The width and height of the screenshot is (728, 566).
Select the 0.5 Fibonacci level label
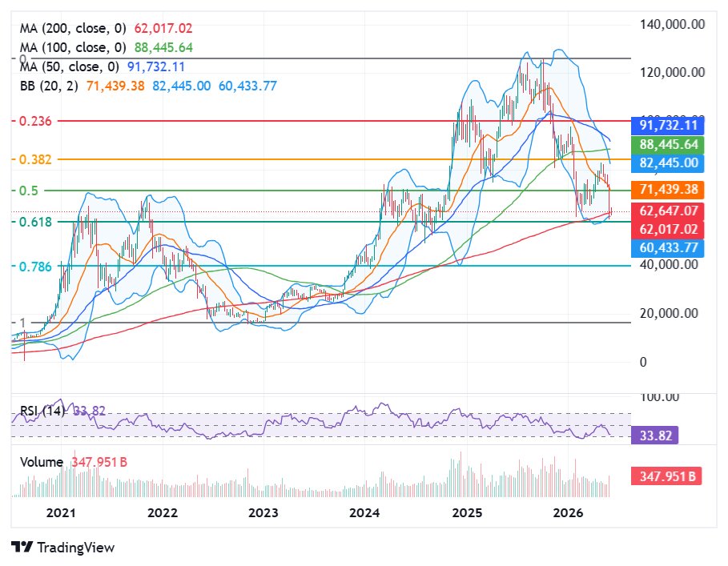(28, 191)
